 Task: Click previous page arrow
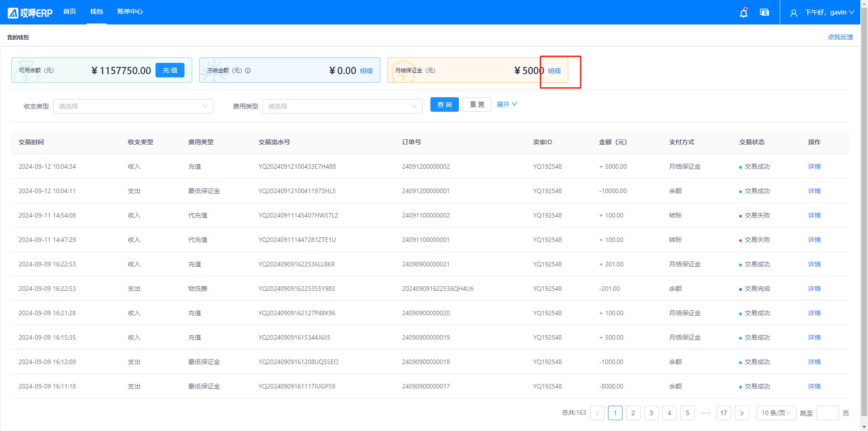tap(597, 413)
